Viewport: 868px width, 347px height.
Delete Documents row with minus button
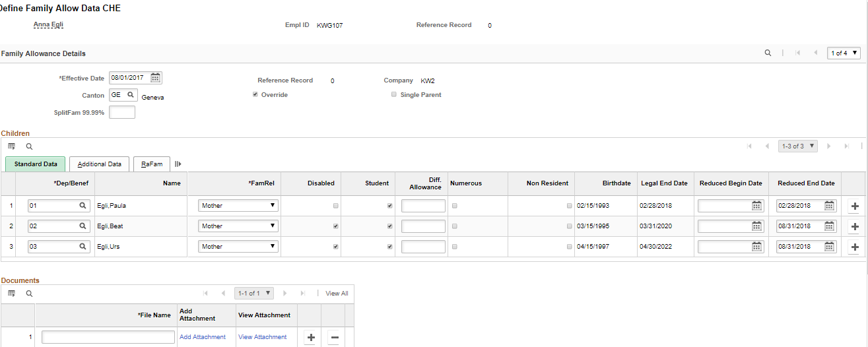pos(335,337)
